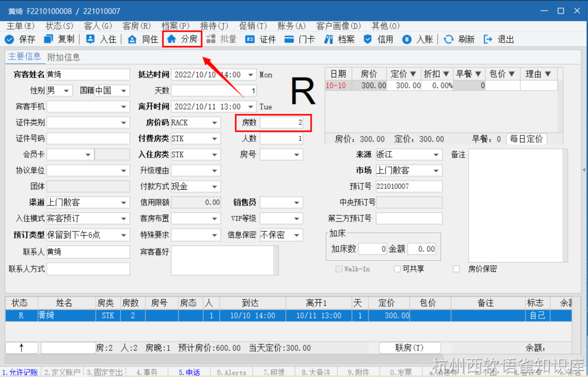The height and width of the screenshot is (377, 588).
Task: Click the Door Card (门卡) icon
Action: tap(289, 39)
